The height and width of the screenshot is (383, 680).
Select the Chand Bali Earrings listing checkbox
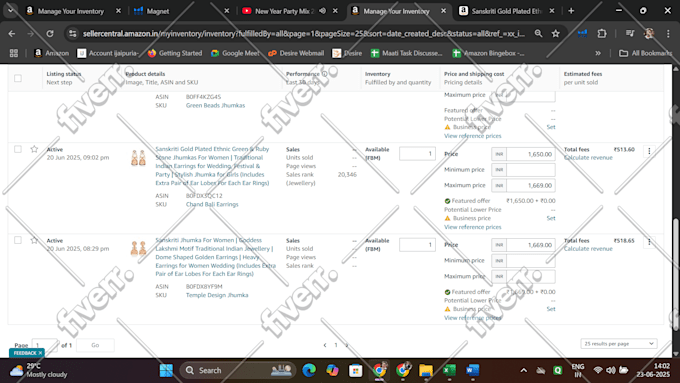18,149
